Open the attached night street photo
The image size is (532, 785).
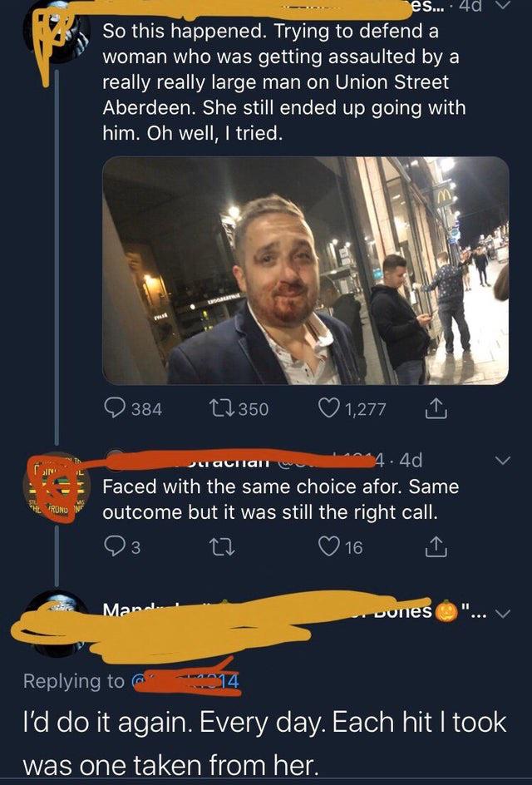coord(305,270)
